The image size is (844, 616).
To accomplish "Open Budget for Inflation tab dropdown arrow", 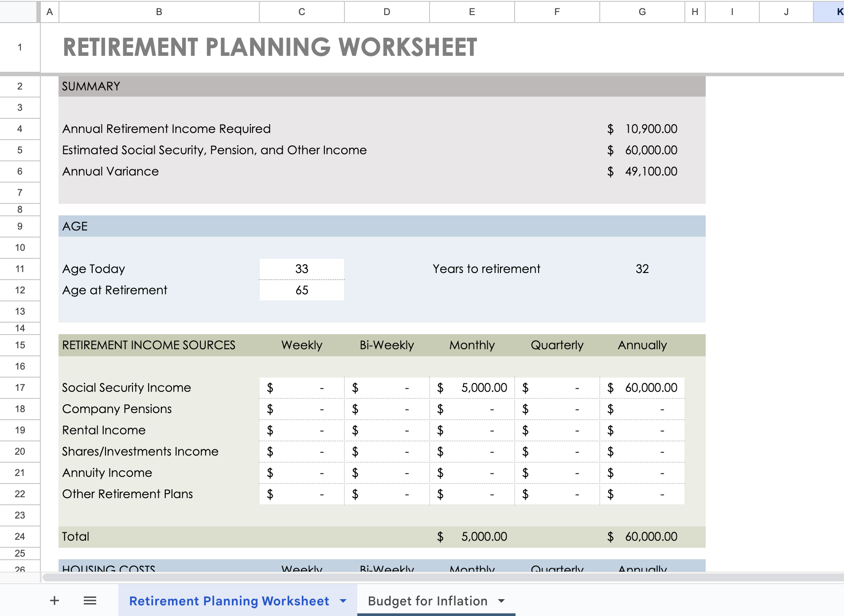I will [x=501, y=601].
